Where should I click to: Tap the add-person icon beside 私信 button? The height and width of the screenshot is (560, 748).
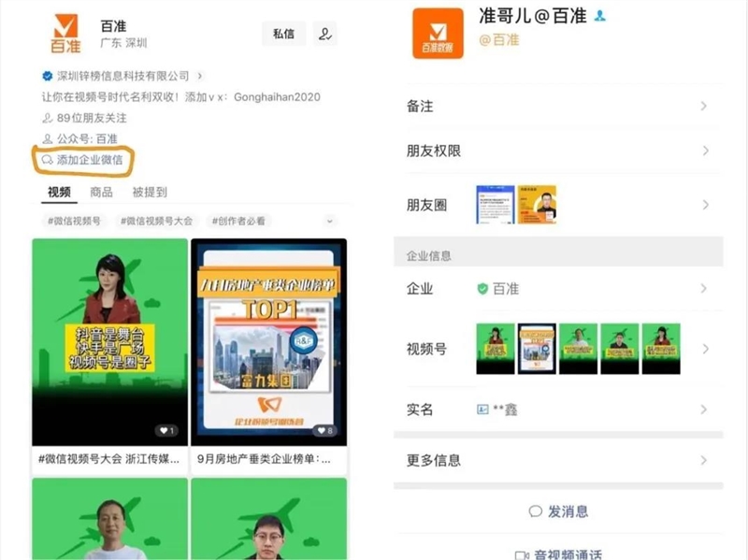[x=325, y=35]
